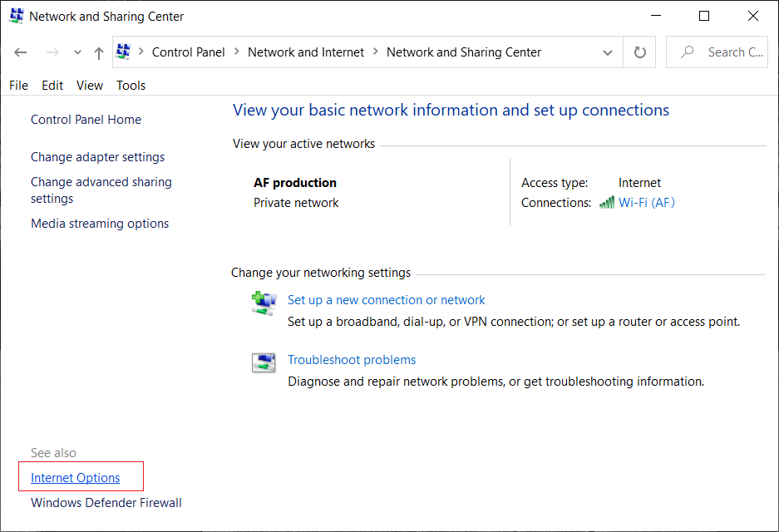The width and height of the screenshot is (779, 532).
Task: Click the window title bar network icon
Action: 17,16
